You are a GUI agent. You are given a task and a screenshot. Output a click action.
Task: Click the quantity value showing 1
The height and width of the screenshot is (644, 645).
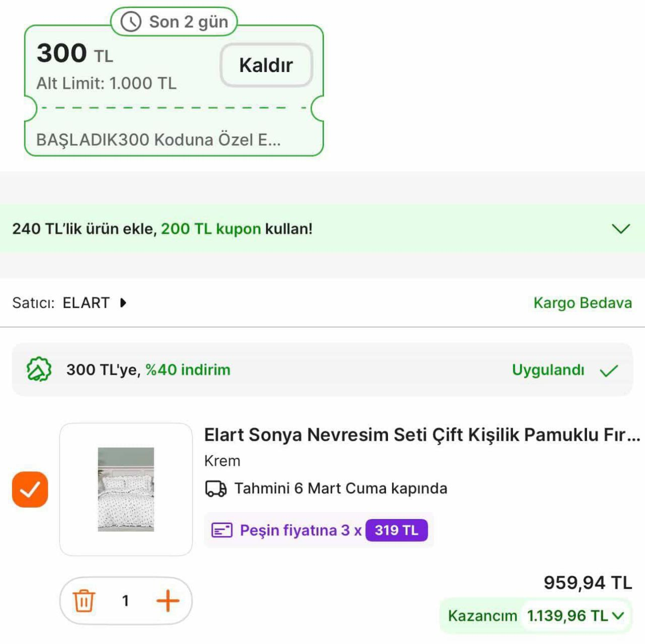coord(125,601)
